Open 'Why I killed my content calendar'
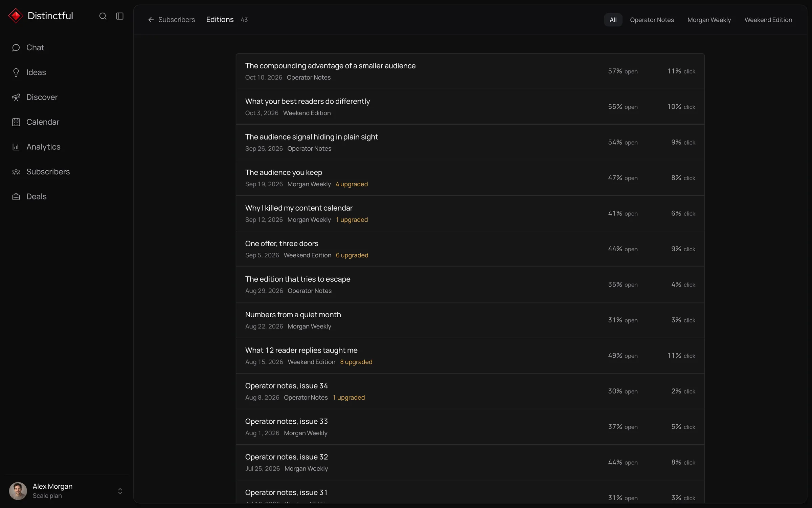Screen dimensions: 812x508 tap(470, 213)
